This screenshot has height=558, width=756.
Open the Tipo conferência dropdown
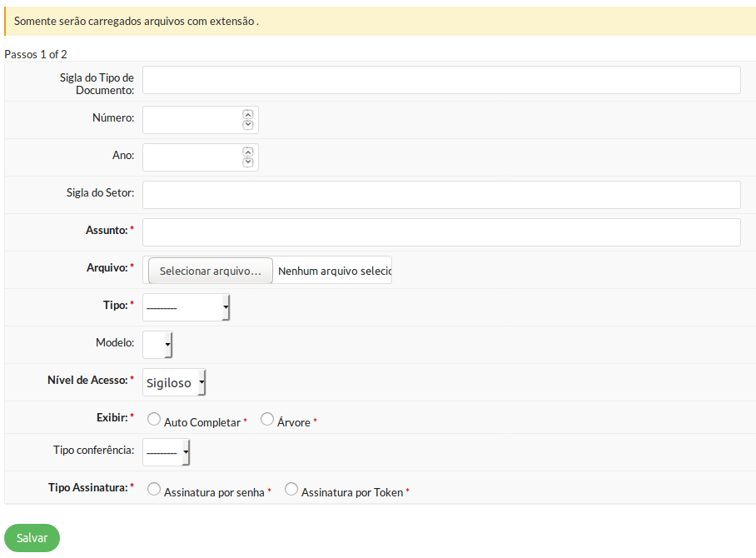click(167, 452)
